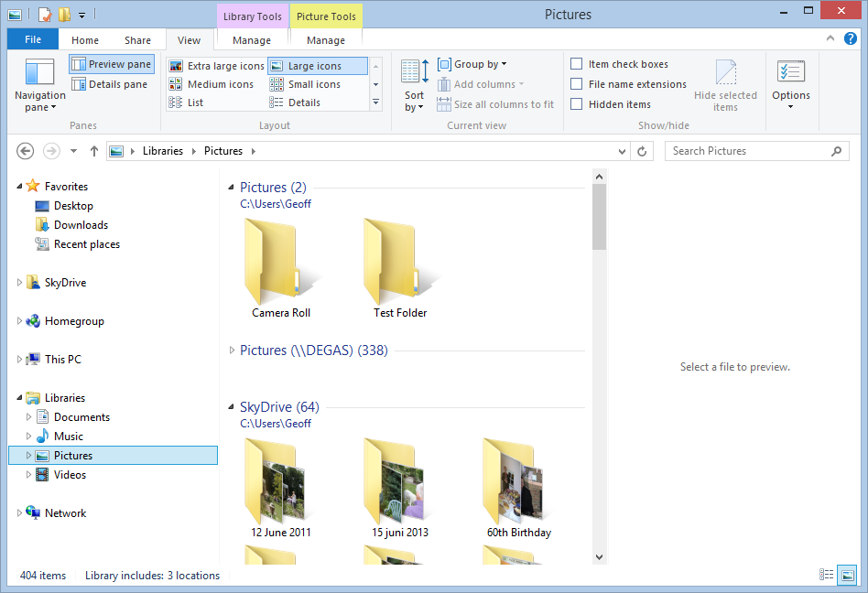
Task: Enable File name extensions checkbox
Action: click(577, 84)
